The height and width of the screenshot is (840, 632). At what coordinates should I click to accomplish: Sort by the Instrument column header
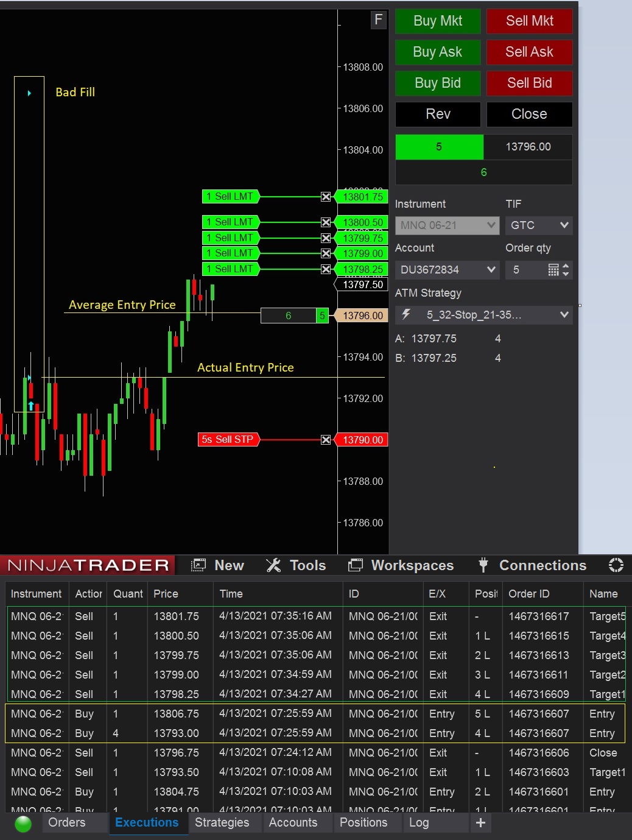click(36, 594)
